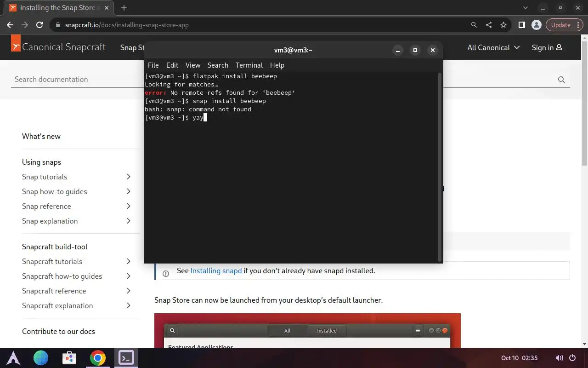Share this page via share icon
This screenshot has height=368, width=588.
pyautogui.click(x=489, y=25)
